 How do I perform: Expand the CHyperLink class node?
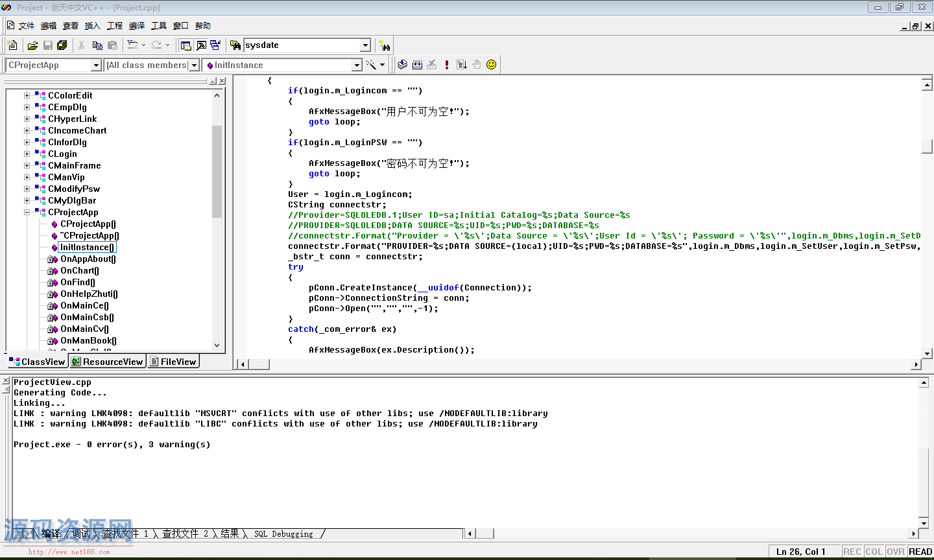27,119
